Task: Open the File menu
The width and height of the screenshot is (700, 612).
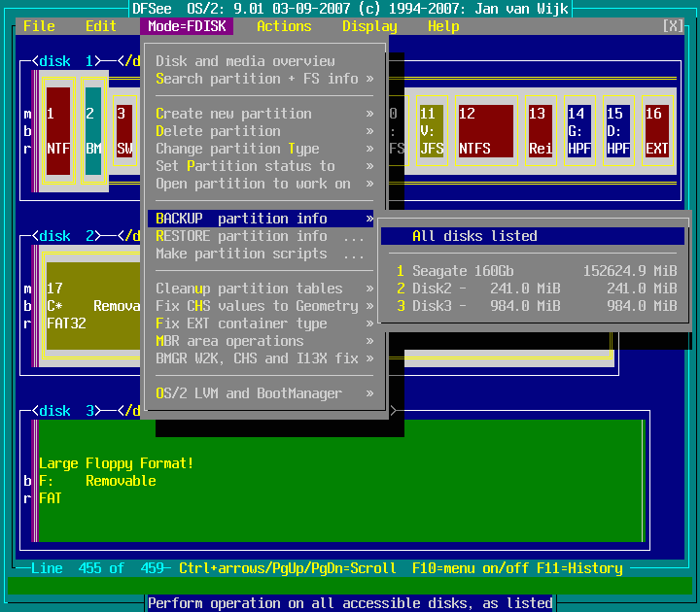Action: (39, 26)
